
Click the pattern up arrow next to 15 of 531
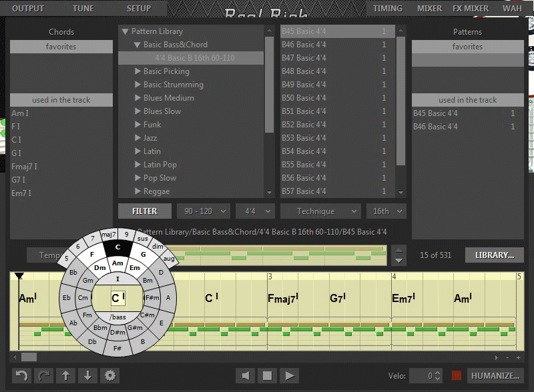click(x=398, y=251)
